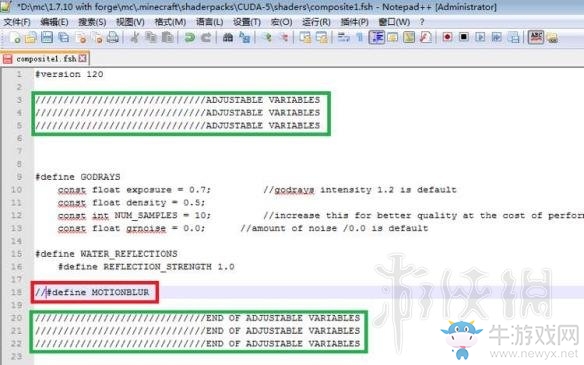Open Find using the binoculars icon

(x=228, y=37)
